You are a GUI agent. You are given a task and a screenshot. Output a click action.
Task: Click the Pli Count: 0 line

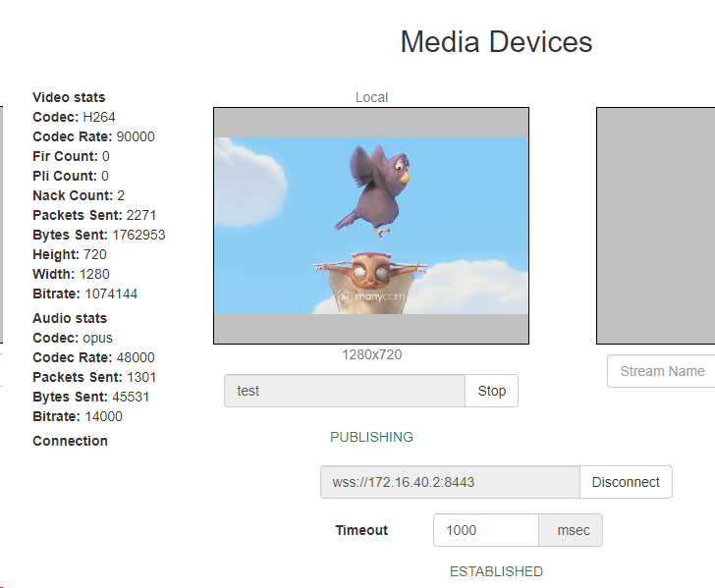(x=71, y=176)
